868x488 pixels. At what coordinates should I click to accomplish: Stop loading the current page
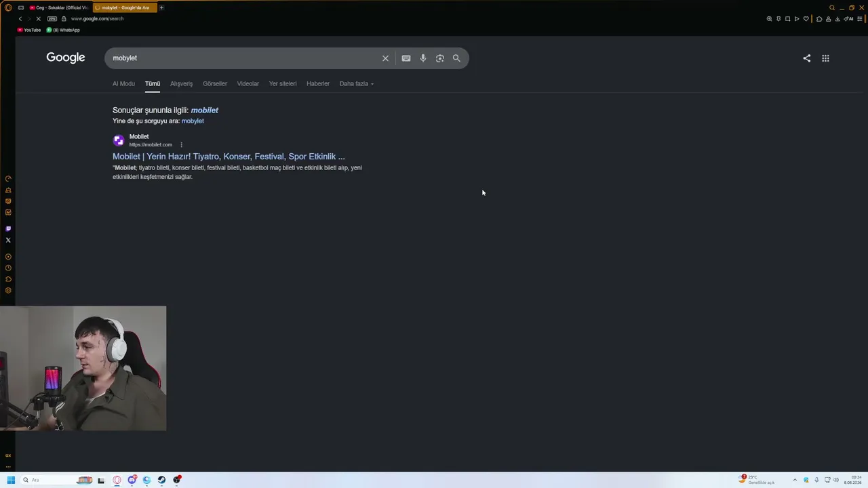(39, 19)
